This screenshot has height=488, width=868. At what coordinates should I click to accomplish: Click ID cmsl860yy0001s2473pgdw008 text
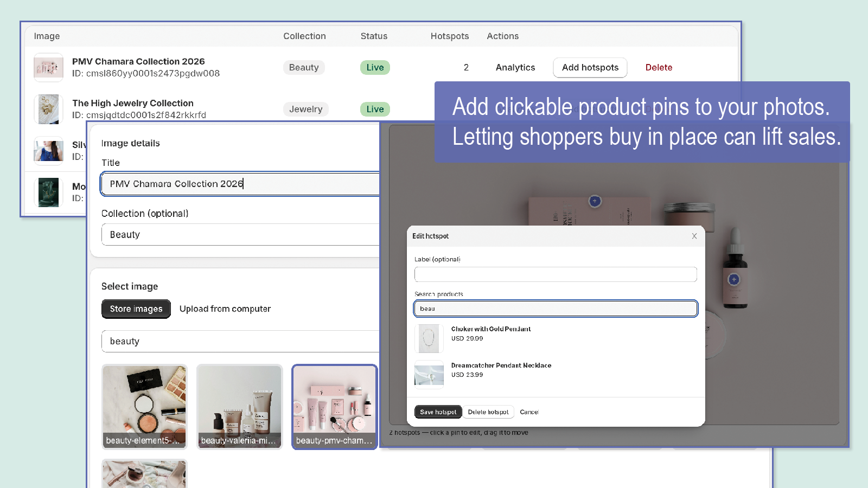tap(146, 73)
